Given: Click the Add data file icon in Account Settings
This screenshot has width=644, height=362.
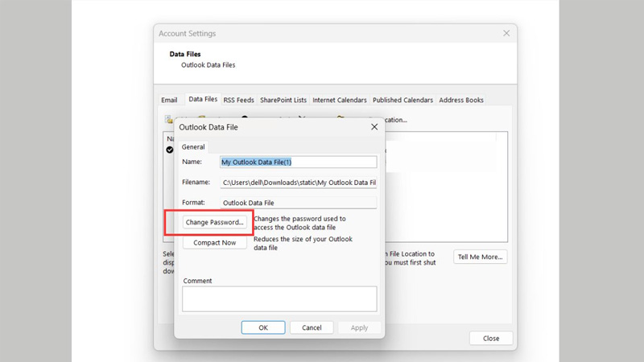Looking at the screenshot, I should click(x=168, y=119).
